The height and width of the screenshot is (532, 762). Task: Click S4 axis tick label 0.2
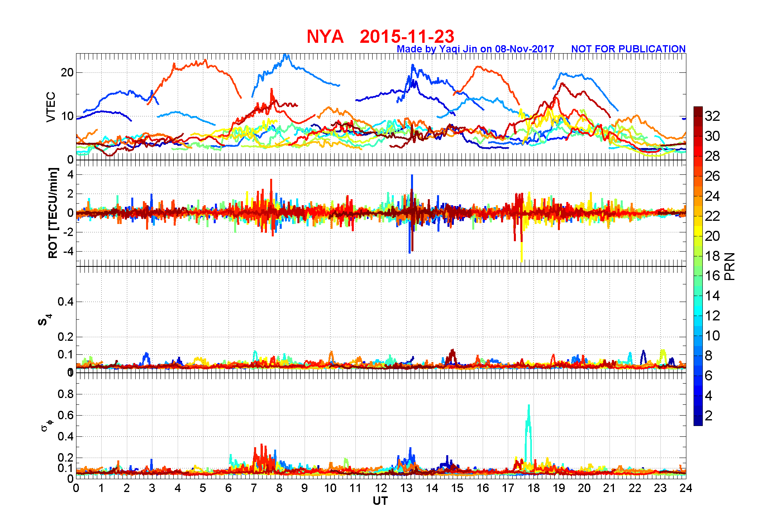[x=66, y=337]
